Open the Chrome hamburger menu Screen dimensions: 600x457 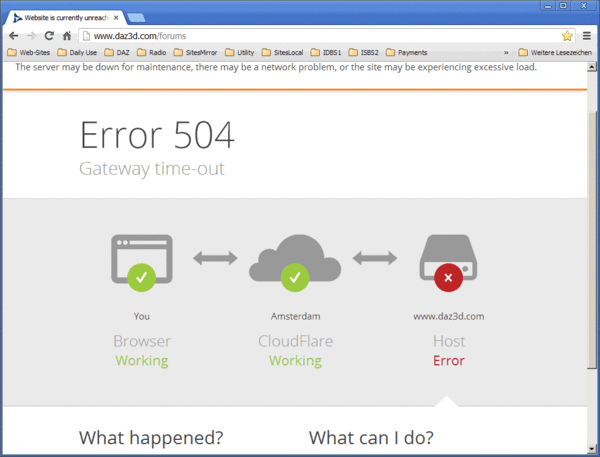tap(587, 36)
